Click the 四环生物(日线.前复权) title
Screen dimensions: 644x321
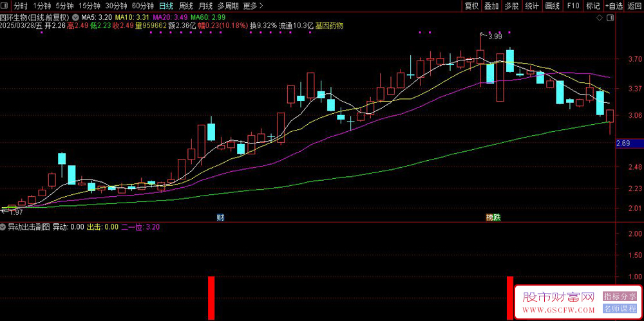(x=35, y=17)
